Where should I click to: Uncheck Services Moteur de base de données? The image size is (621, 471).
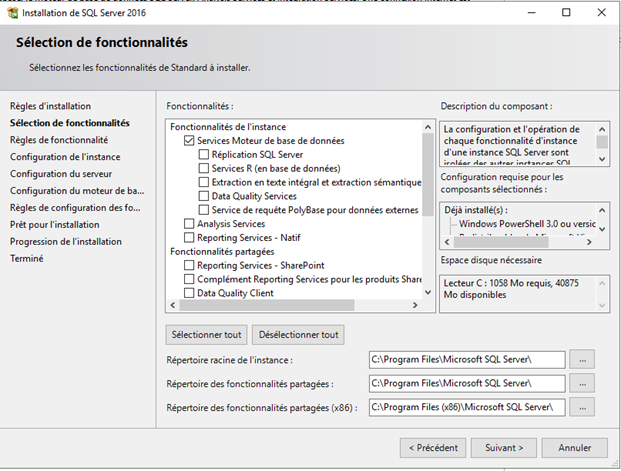(x=189, y=141)
